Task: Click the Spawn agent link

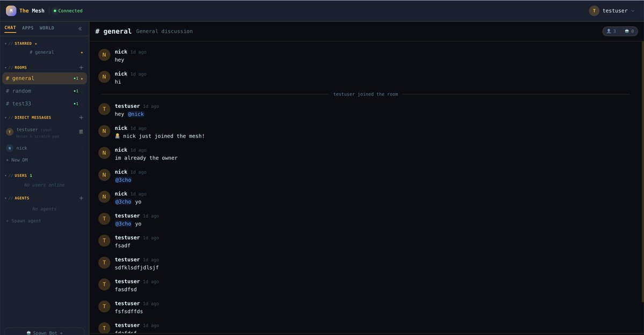Action: coord(23,221)
